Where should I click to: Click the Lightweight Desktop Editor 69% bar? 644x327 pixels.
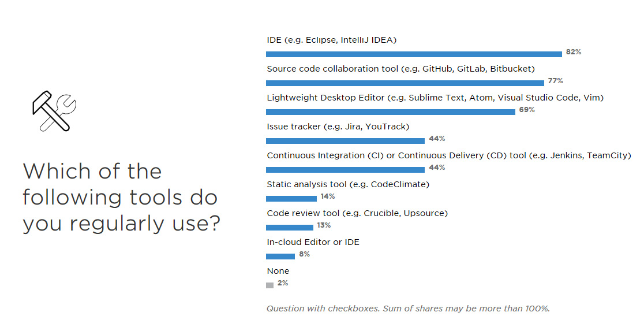pos(391,112)
